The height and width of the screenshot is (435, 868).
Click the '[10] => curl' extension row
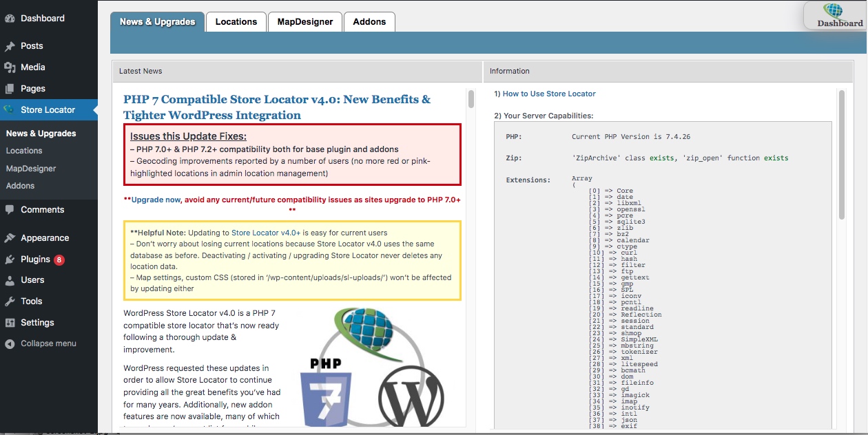point(613,253)
